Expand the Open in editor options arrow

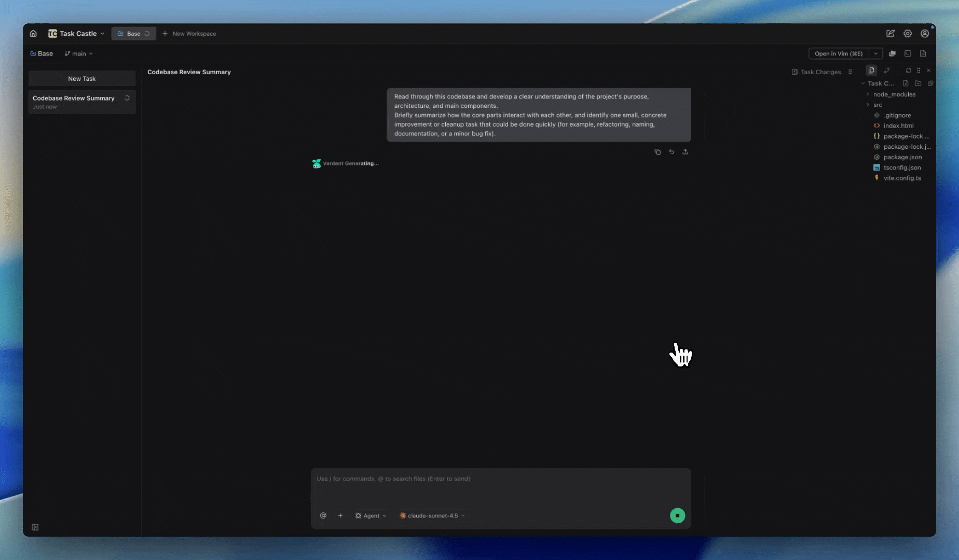point(875,53)
